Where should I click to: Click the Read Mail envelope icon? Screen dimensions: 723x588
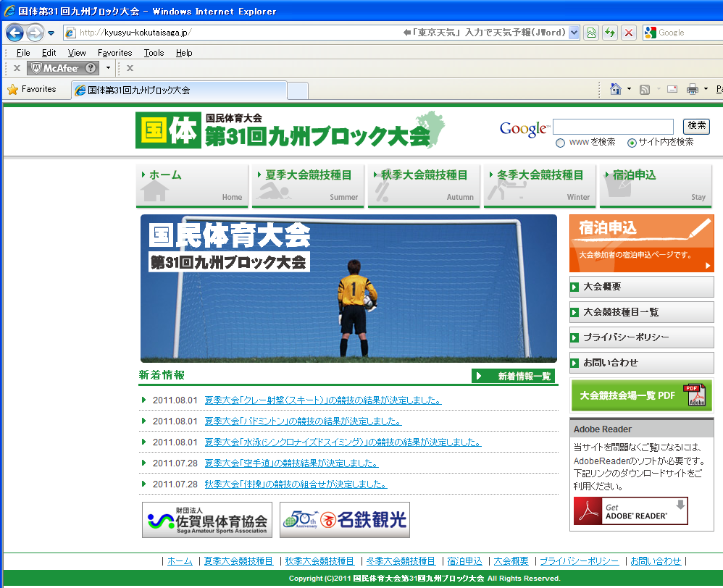[672, 89]
